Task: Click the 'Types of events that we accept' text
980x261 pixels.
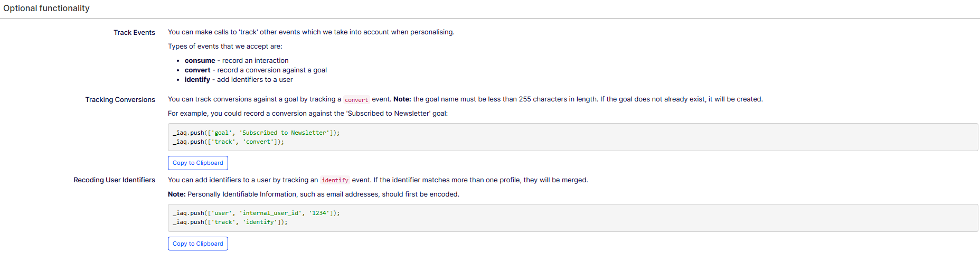Action: click(225, 46)
